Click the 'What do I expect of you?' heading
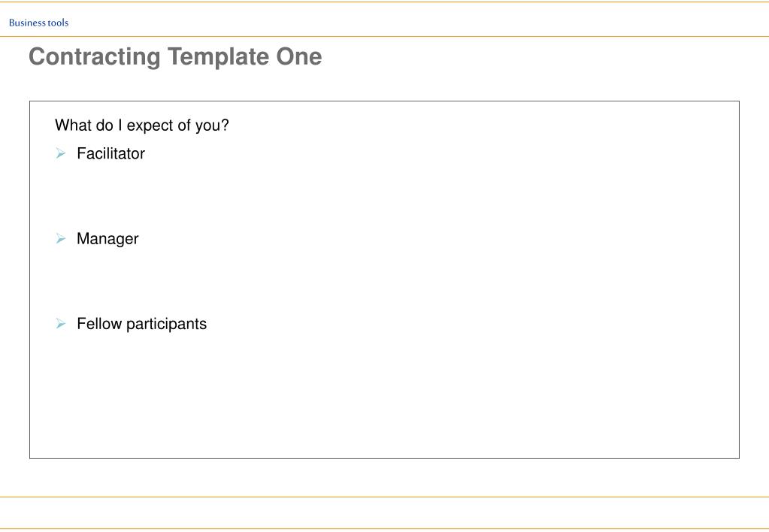769x532 pixels. coord(142,125)
